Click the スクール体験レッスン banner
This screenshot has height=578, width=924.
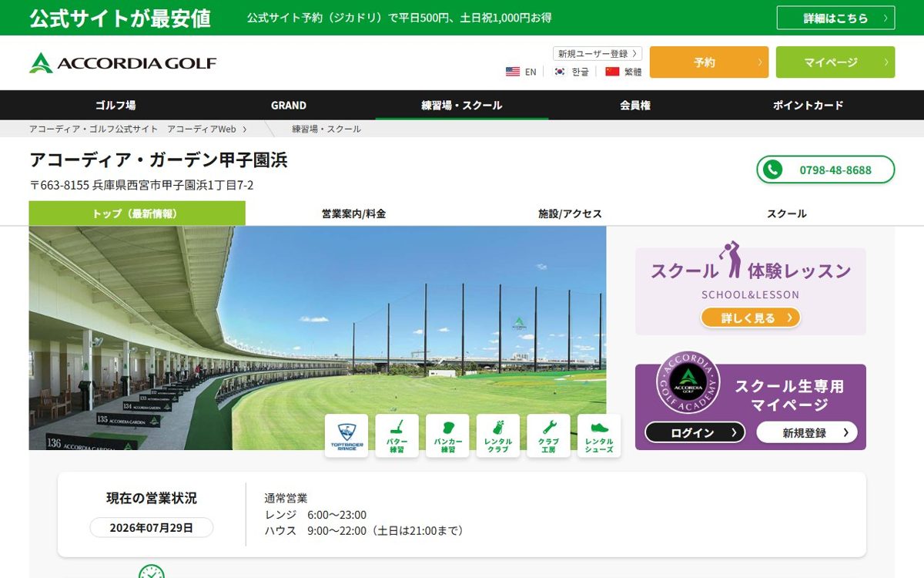[751, 291]
